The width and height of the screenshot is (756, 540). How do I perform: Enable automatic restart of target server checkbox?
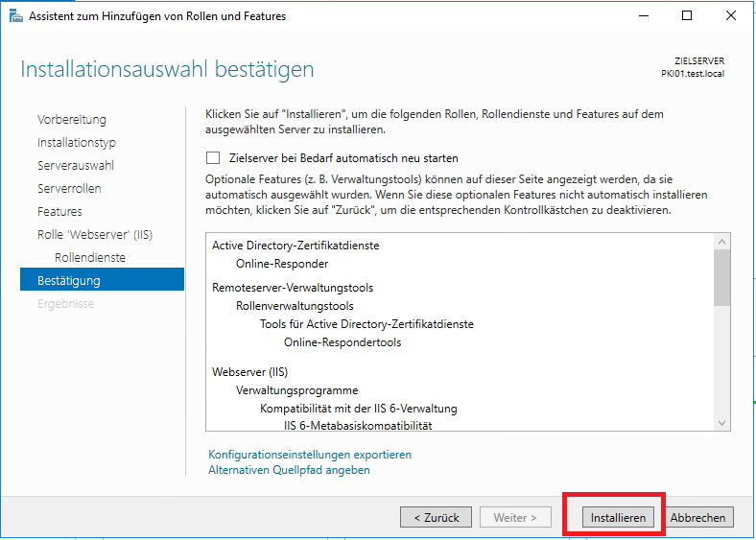click(213, 158)
